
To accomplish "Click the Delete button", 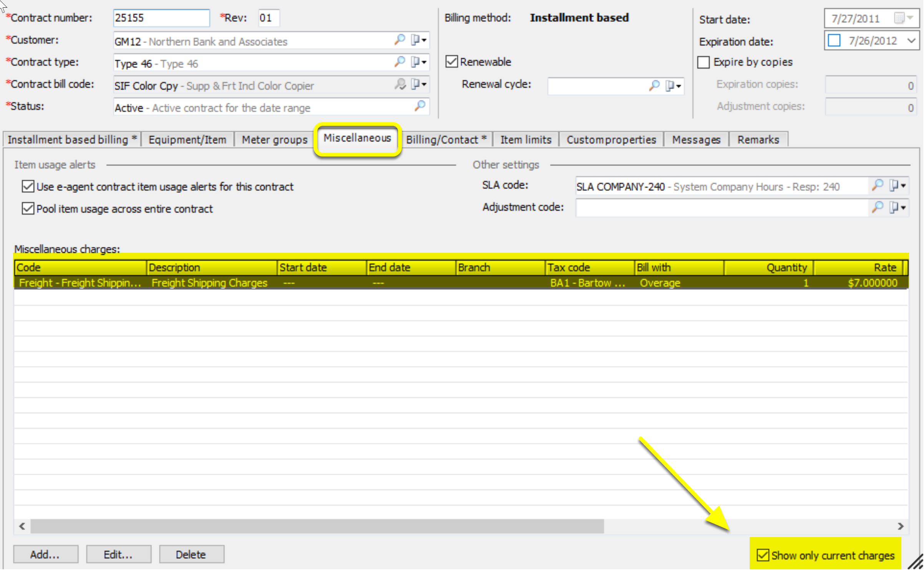I will [191, 554].
